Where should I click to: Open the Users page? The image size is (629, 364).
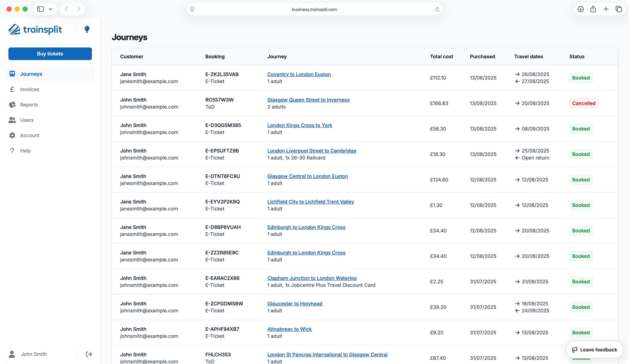[x=27, y=120]
